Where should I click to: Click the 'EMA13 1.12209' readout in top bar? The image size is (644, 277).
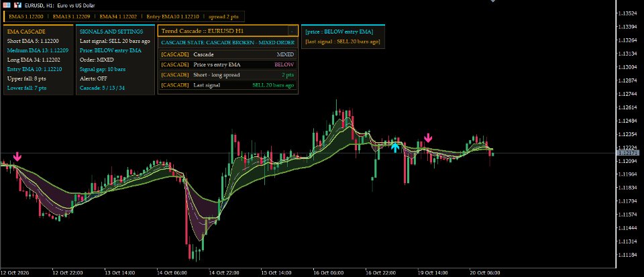(70, 17)
